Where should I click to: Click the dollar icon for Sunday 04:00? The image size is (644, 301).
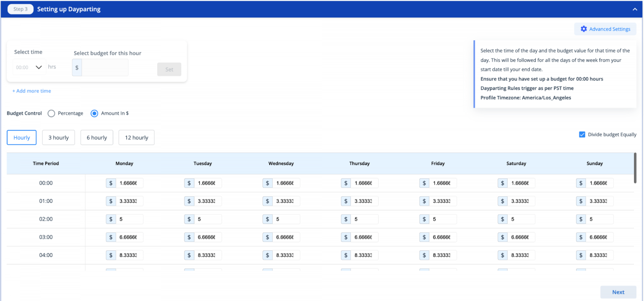pyautogui.click(x=581, y=255)
